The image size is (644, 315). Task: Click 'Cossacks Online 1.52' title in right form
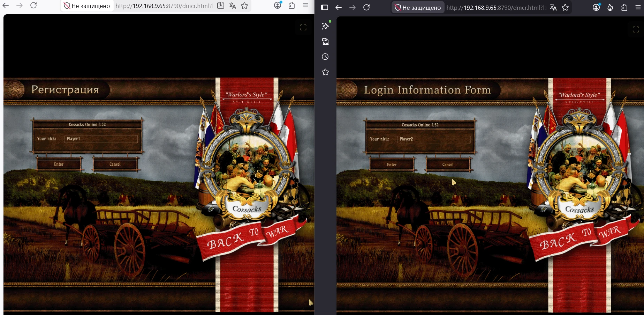[x=420, y=125]
